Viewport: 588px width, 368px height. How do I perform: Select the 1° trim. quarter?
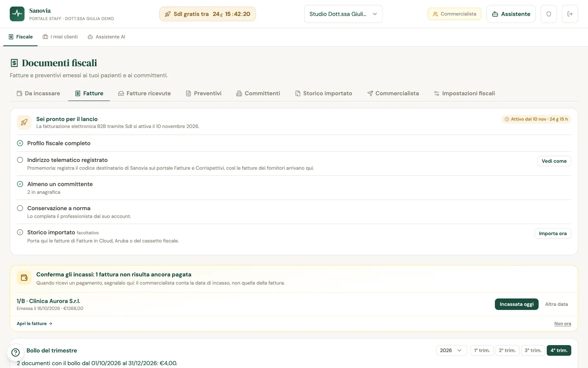point(482,350)
